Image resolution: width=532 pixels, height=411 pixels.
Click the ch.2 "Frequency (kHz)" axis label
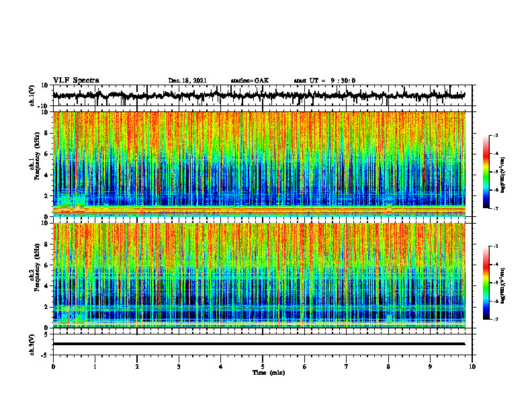[x=37, y=267]
